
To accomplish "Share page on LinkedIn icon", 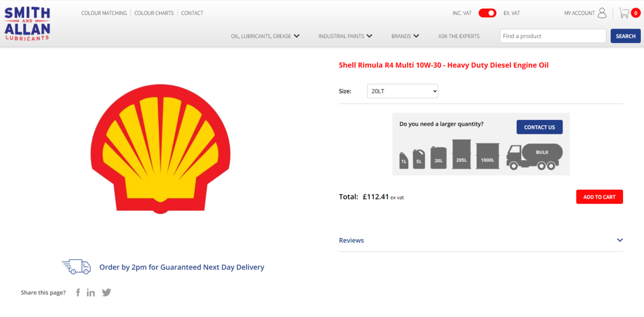I will pos(91,292).
